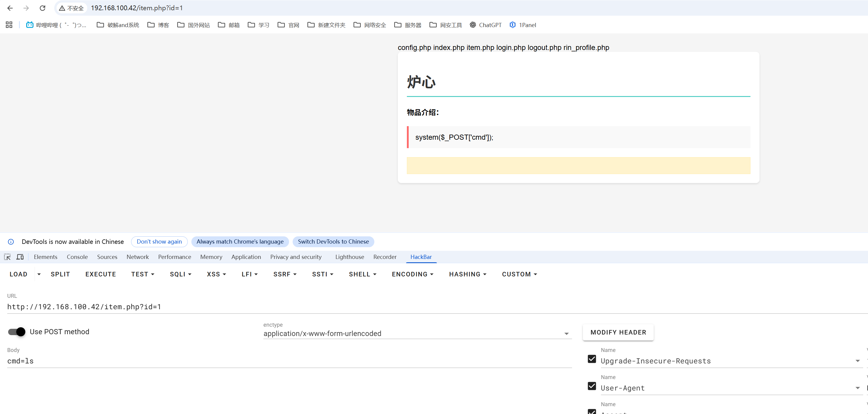Open the SQLI dropdown menu

click(x=181, y=274)
